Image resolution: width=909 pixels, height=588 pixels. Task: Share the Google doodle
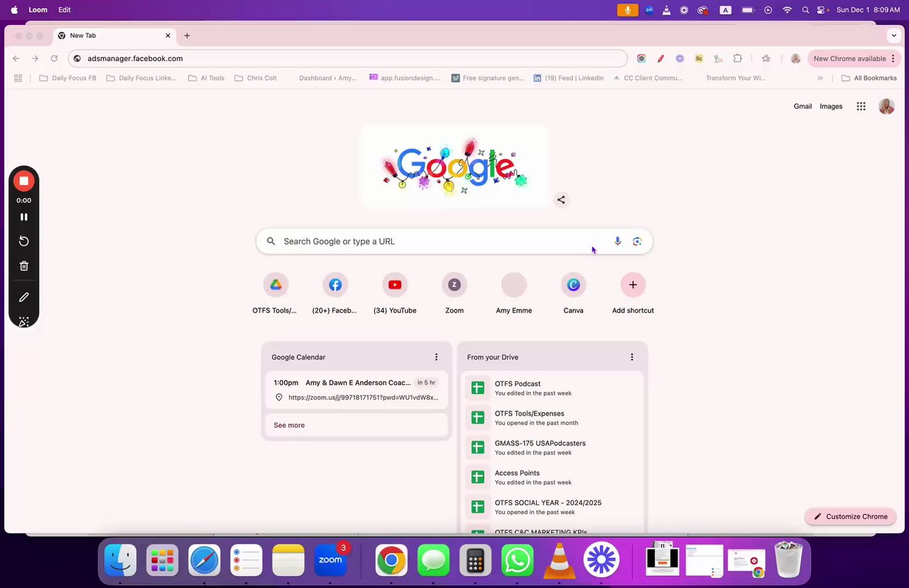[x=561, y=200]
